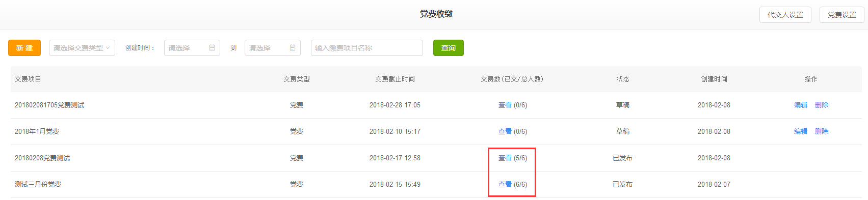Click 删除 for 201802081705党费测试 row

tap(822, 105)
